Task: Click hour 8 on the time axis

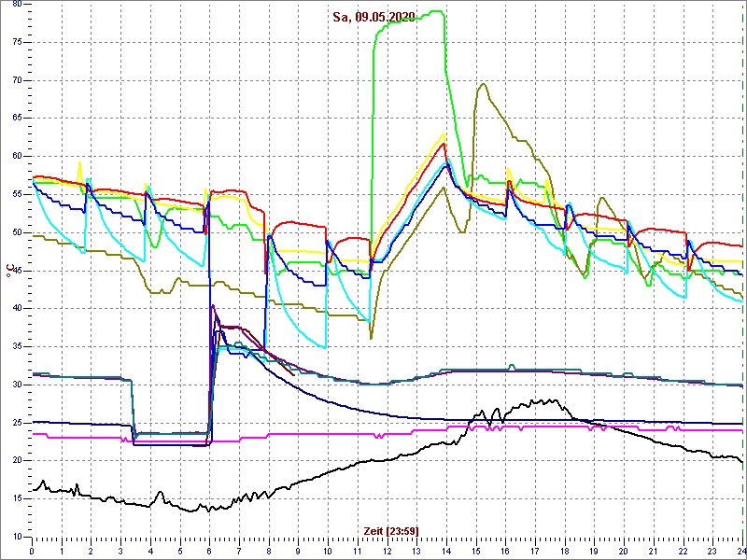Action: tap(269, 550)
